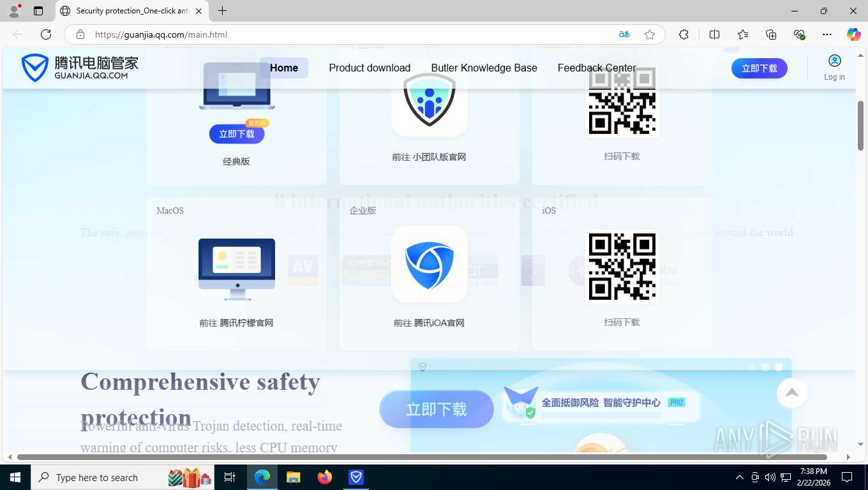The width and height of the screenshot is (868, 490).
Task: Go to Butler Knowledge Base
Action: click(484, 68)
